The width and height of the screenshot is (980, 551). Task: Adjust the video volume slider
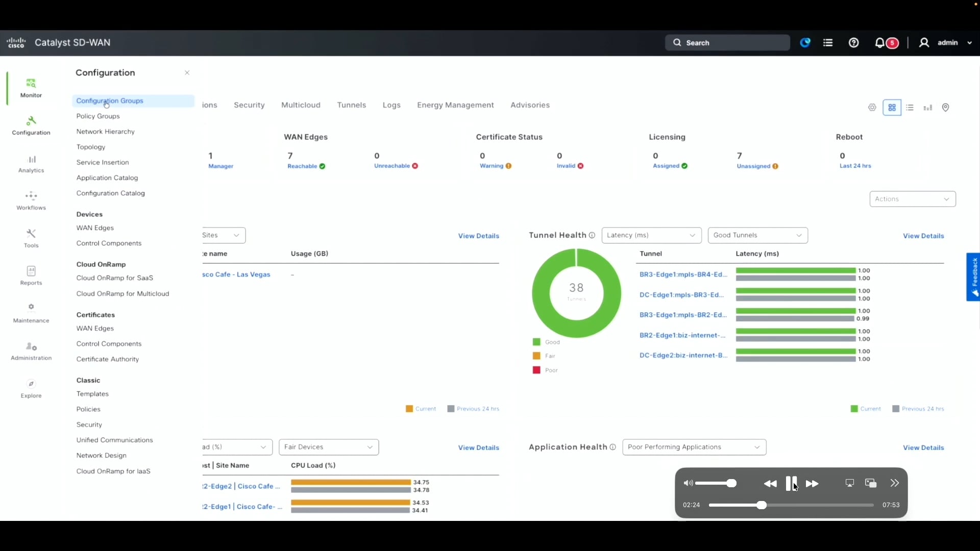point(716,483)
